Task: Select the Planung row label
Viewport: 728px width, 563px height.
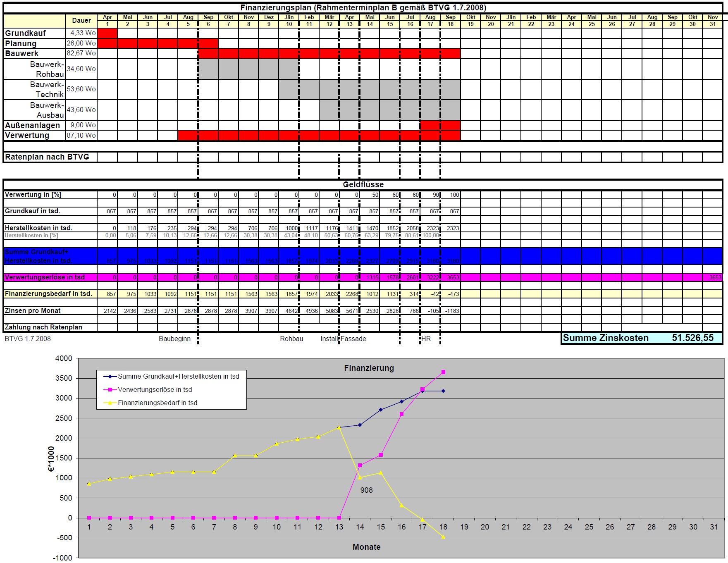Action: [21, 43]
